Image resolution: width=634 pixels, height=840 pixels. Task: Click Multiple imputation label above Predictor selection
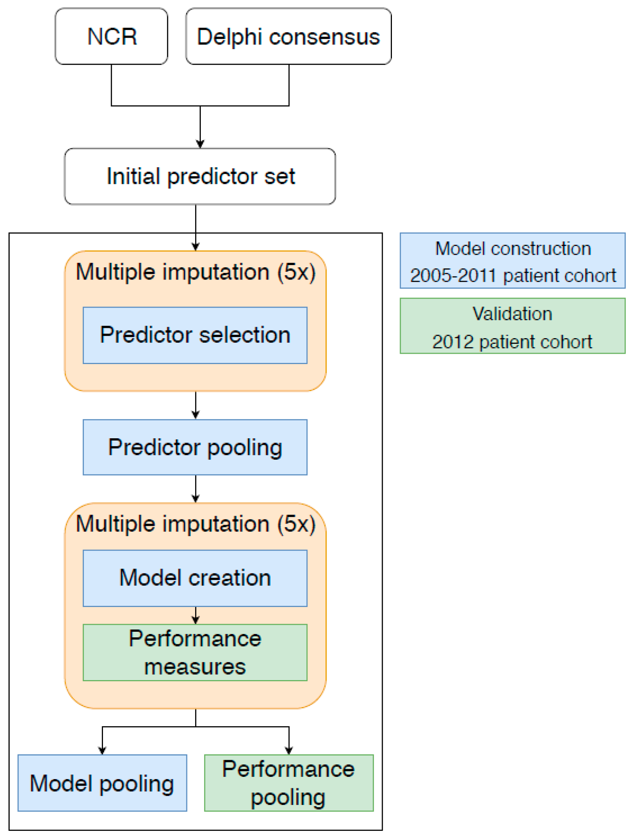pos(196,272)
